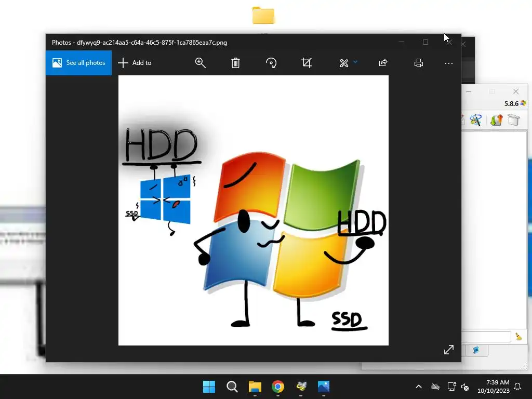Viewport: 532px width, 399px height.
Task: Open File Explorer from the taskbar
Action: coord(255,387)
